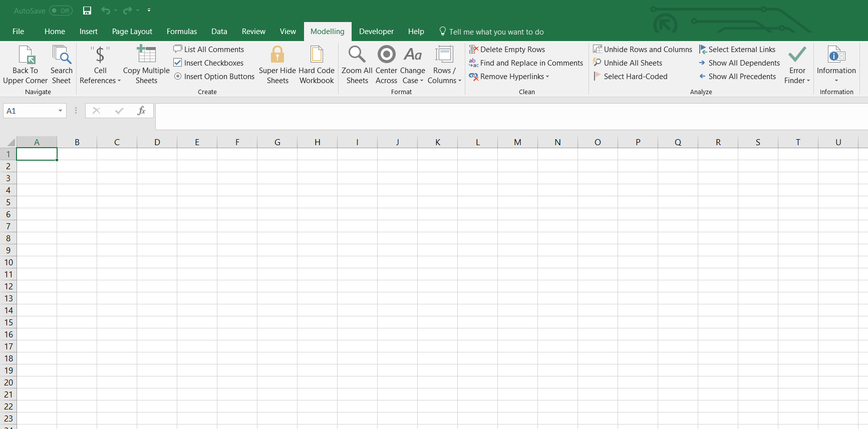The width and height of the screenshot is (868, 429).
Task: Click Super Hide Sheets lock icon
Action: coord(277,54)
